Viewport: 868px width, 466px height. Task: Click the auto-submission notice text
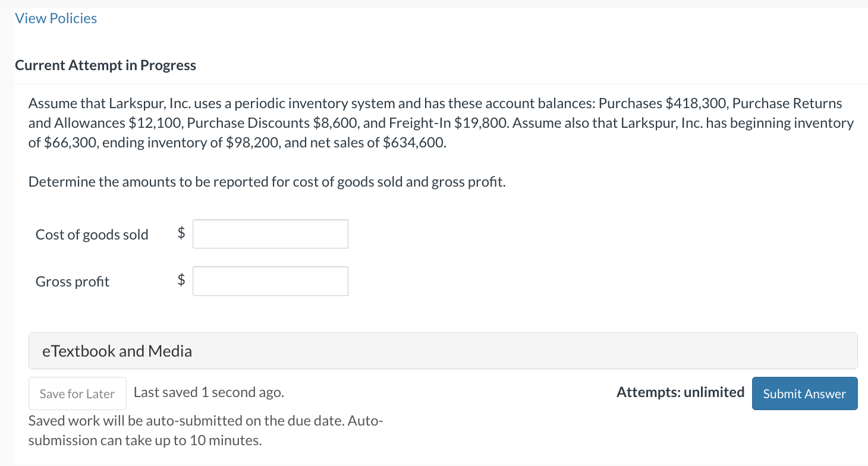206,430
